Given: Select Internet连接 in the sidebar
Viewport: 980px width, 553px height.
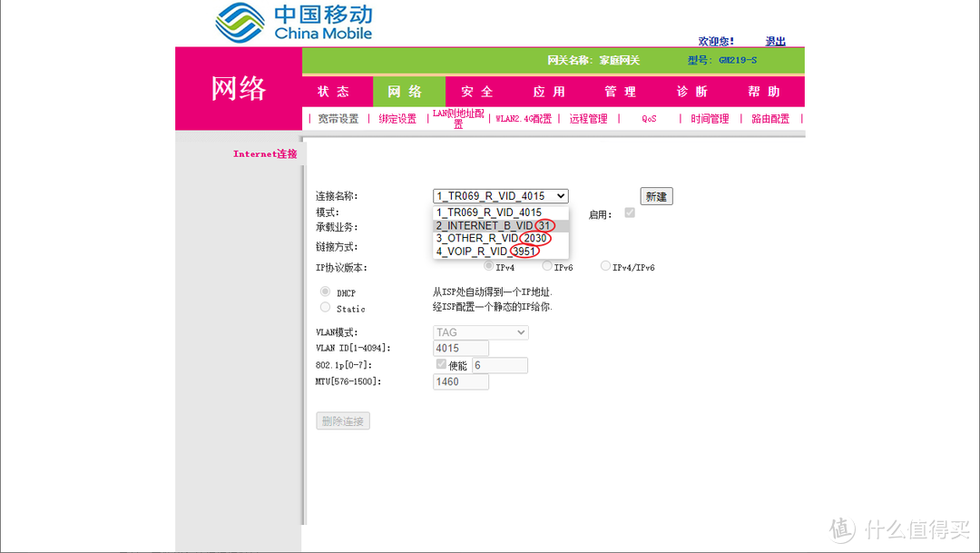Looking at the screenshot, I should [x=265, y=153].
